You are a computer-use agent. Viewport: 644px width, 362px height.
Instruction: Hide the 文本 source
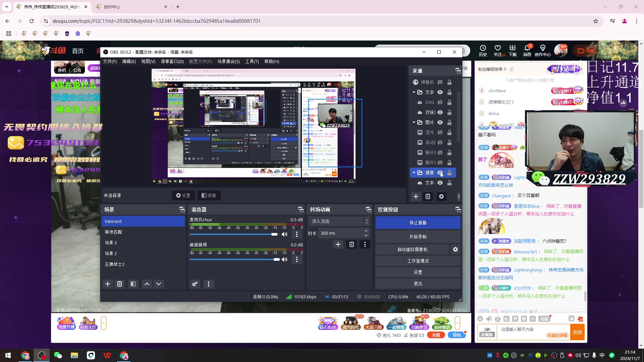pos(440,183)
